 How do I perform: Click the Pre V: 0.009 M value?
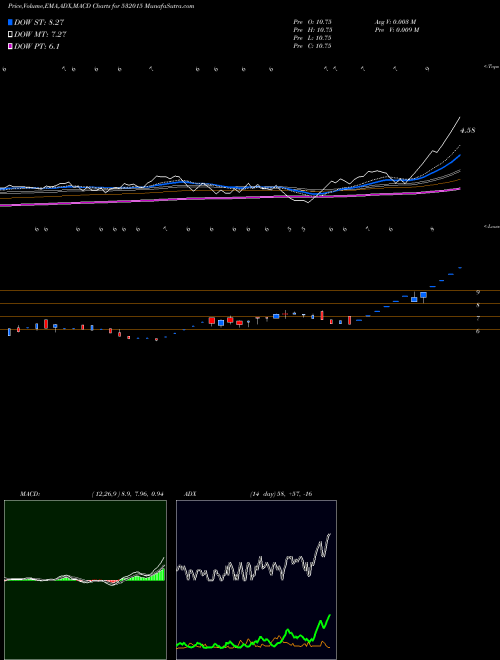396,30
